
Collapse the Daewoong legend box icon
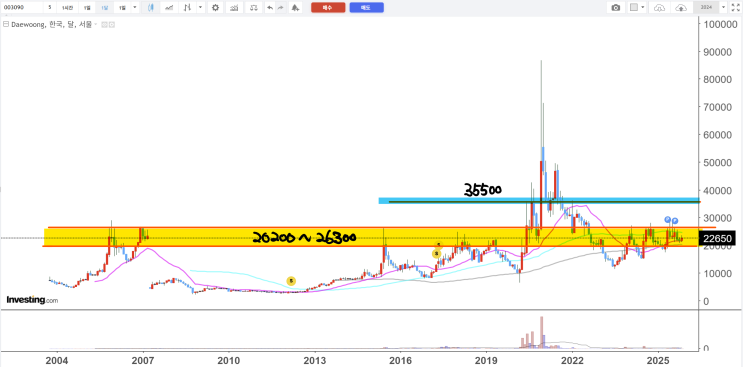point(6,24)
